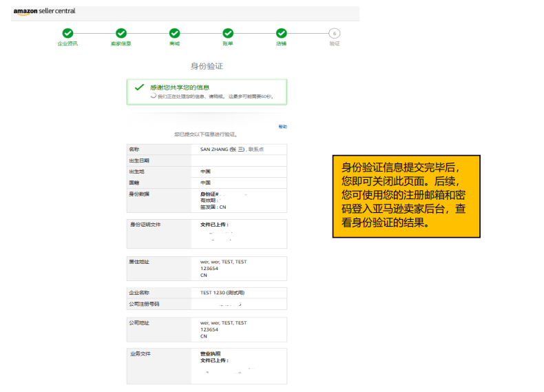The height and width of the screenshot is (392, 544).
Task: Click the 公司地址 row label
Action: tap(139, 323)
